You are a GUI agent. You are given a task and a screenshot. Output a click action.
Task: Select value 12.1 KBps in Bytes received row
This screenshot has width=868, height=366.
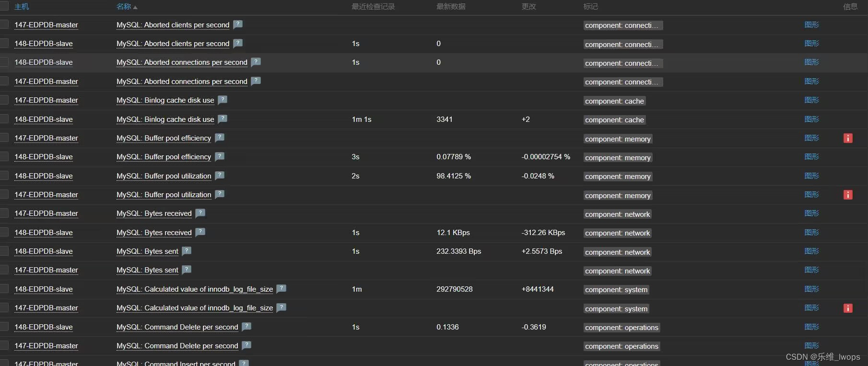[x=453, y=232]
